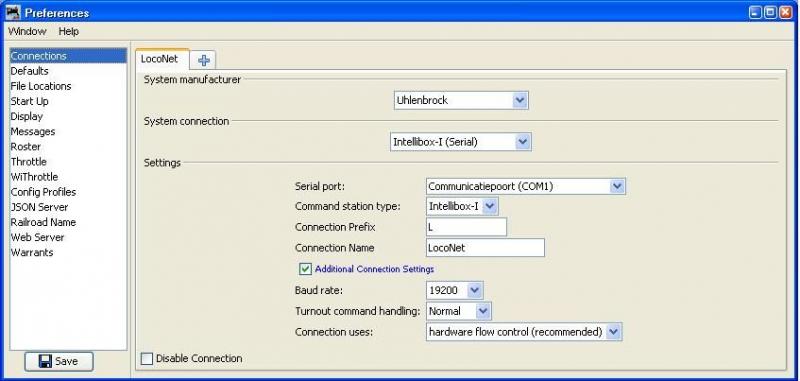Viewport: 800px width, 381px height.
Task: Select Railroad Name in the list
Action: (x=68, y=222)
